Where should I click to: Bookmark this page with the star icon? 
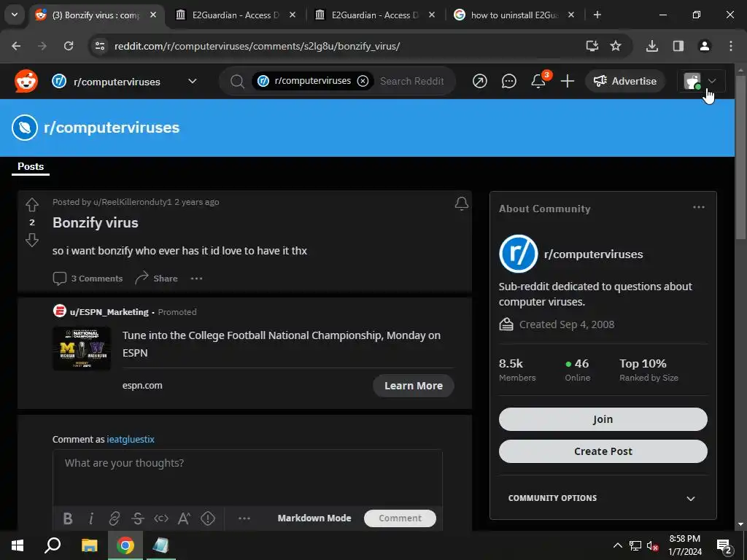point(616,46)
